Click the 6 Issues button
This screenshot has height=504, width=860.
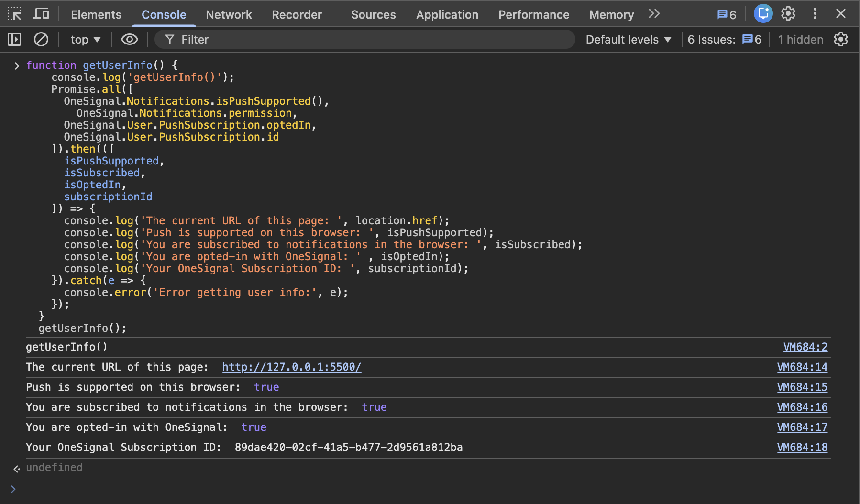point(724,40)
